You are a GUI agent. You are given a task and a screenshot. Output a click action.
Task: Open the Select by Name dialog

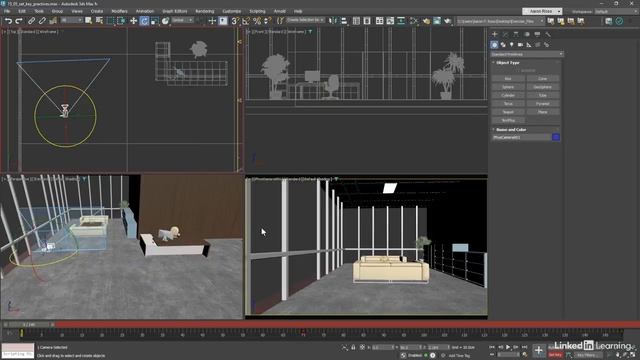99,21
